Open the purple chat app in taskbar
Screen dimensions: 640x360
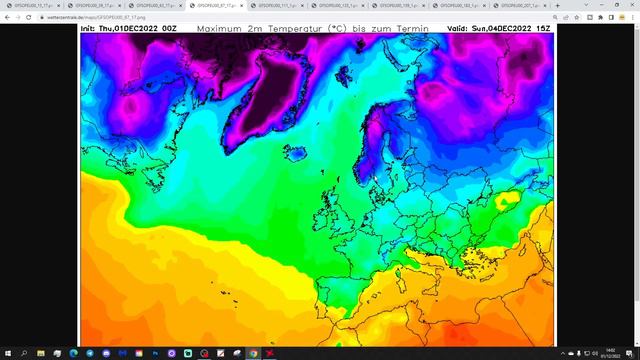coord(106,353)
